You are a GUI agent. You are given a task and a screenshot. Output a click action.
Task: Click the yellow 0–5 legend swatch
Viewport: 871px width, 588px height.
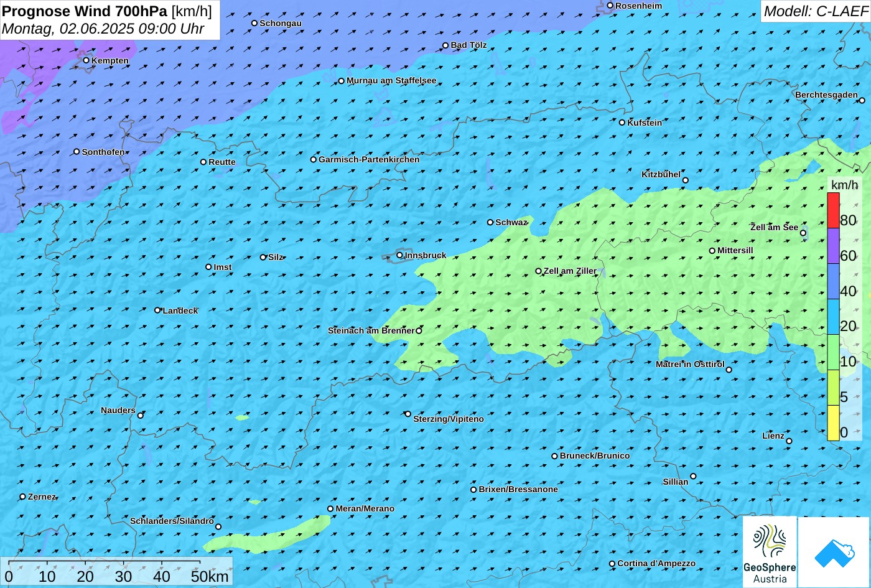click(833, 423)
